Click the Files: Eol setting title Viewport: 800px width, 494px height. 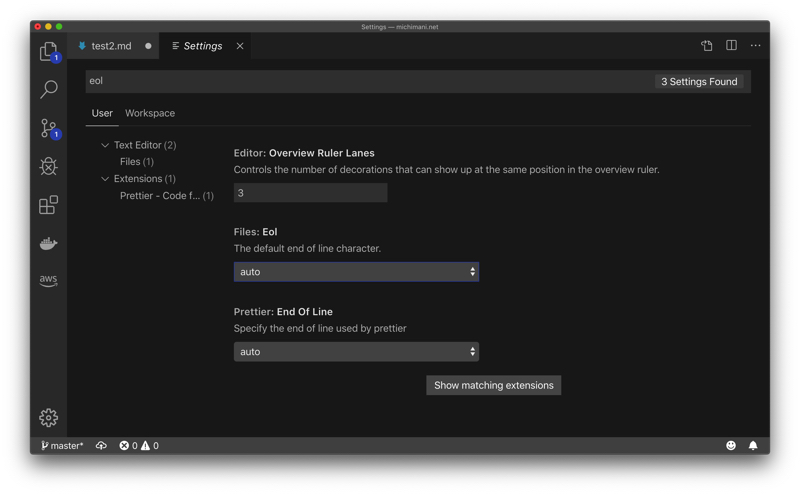pos(256,232)
